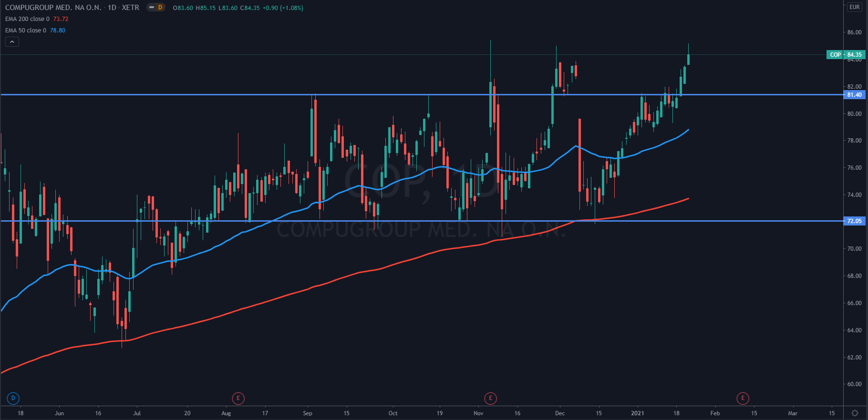
Task: Open chart settings gear on the time axis
Action: tap(855, 413)
